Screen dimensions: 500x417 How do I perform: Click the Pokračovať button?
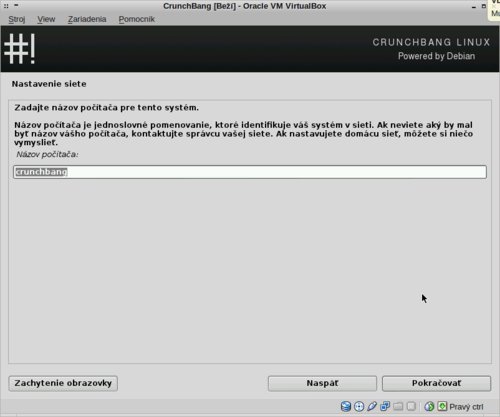pos(436,383)
